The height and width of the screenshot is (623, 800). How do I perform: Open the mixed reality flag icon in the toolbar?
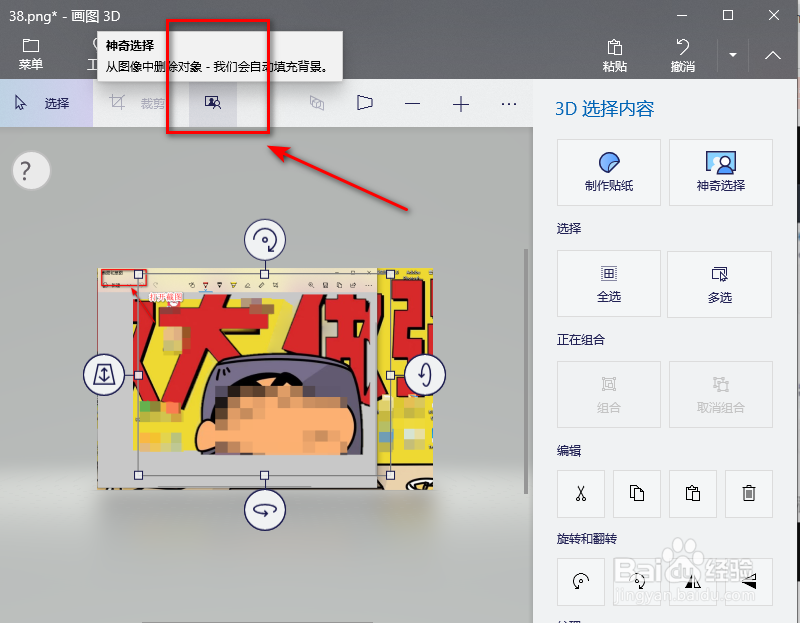click(364, 103)
